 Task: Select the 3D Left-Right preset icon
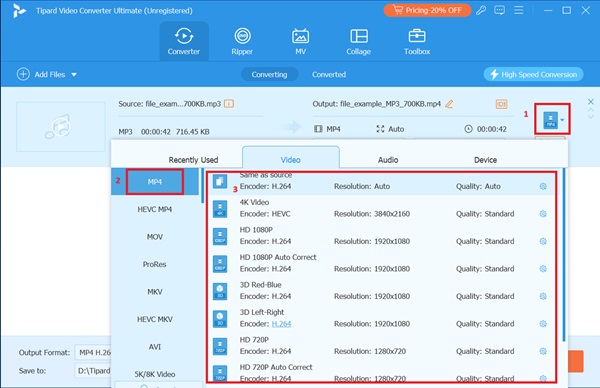click(x=220, y=319)
